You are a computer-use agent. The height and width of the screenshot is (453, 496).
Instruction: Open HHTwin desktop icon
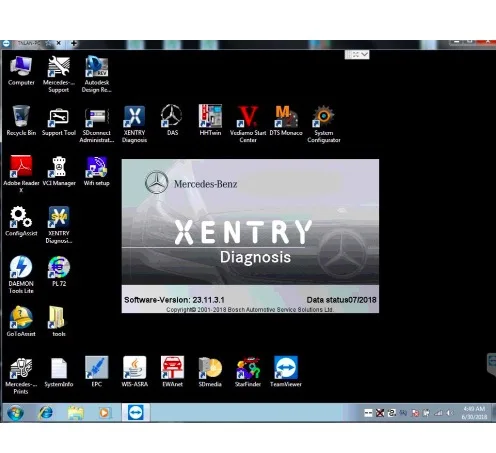210,120
